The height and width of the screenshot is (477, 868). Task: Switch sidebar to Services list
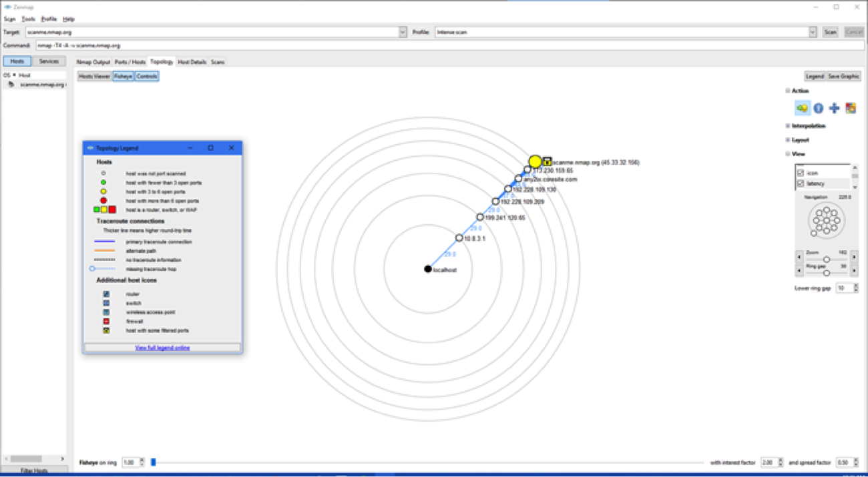(49, 61)
